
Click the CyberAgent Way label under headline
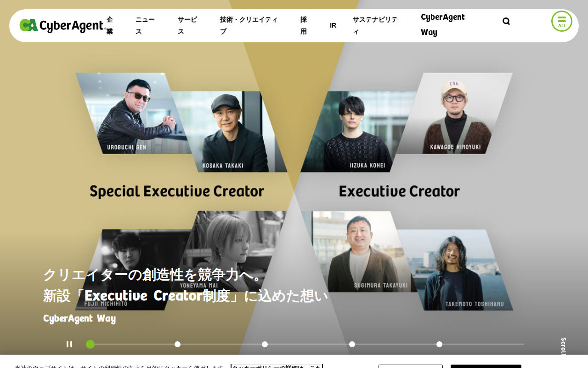(x=79, y=318)
